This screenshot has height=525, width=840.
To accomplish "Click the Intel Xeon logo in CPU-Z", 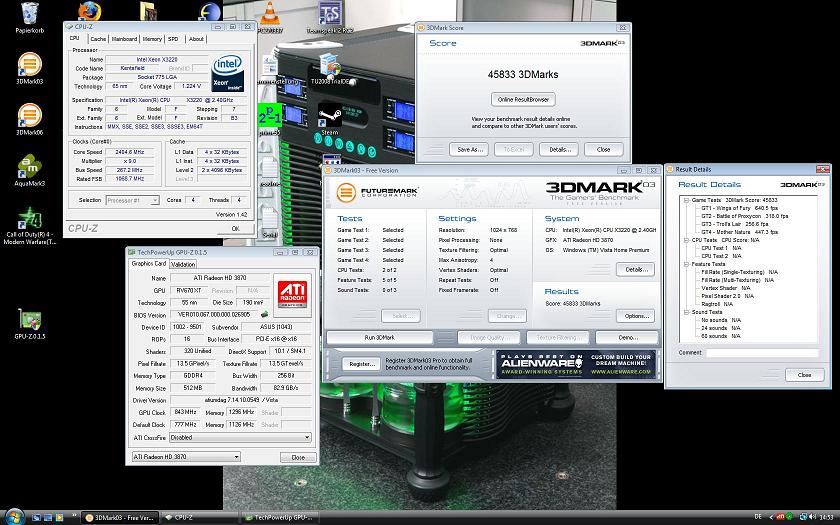I will 228,73.
